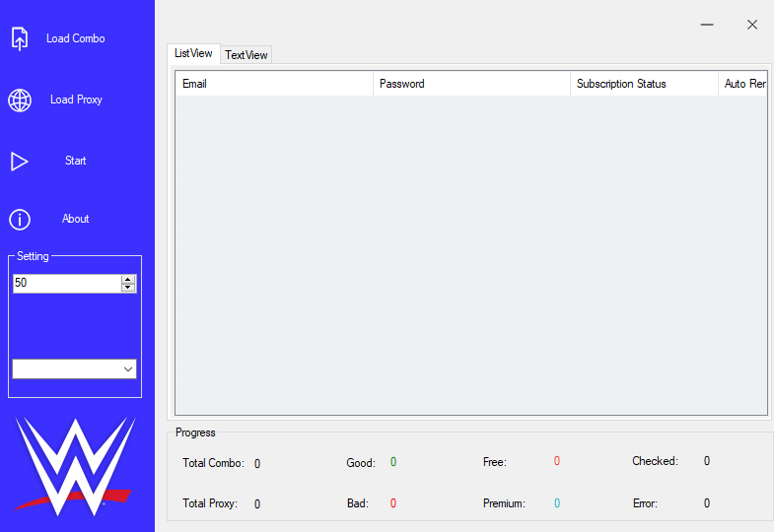The width and height of the screenshot is (774, 532).
Task: Sort by the Email column header
Action: [x=274, y=84]
